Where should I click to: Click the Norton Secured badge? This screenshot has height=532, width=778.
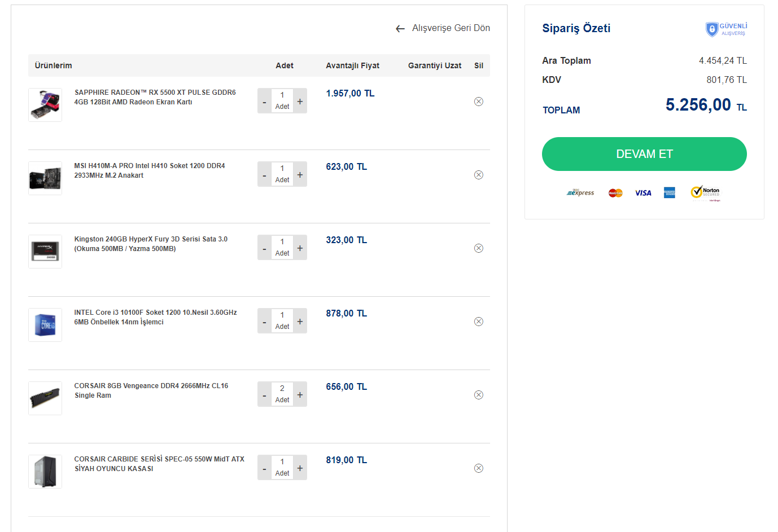click(x=706, y=193)
